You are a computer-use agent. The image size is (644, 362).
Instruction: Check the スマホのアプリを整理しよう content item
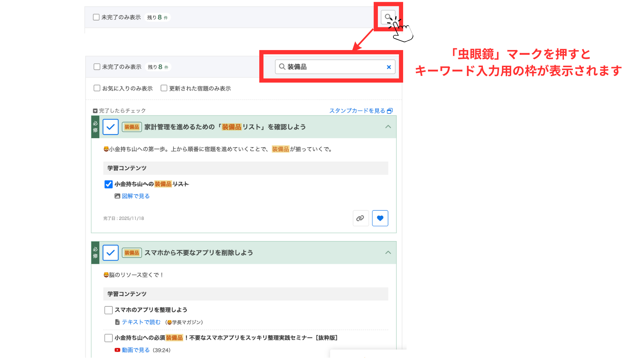108,310
